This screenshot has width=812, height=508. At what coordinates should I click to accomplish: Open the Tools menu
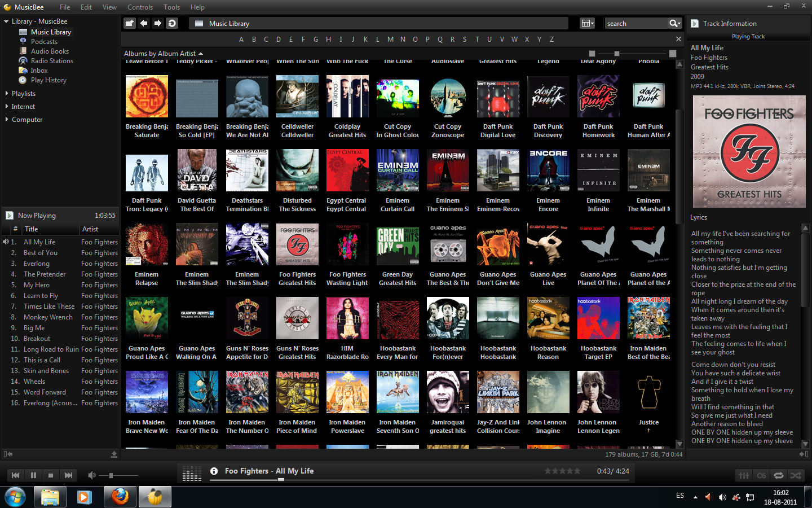pyautogui.click(x=171, y=7)
